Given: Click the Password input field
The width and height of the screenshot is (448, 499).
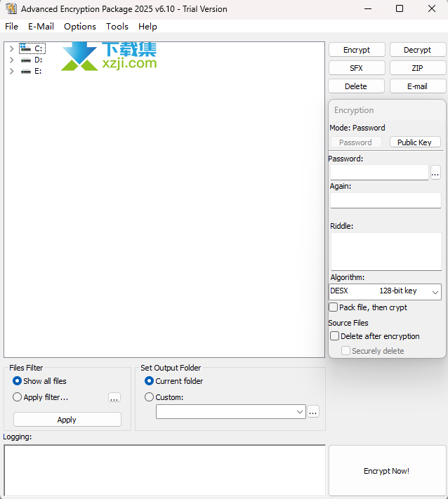Looking at the screenshot, I should [379, 173].
